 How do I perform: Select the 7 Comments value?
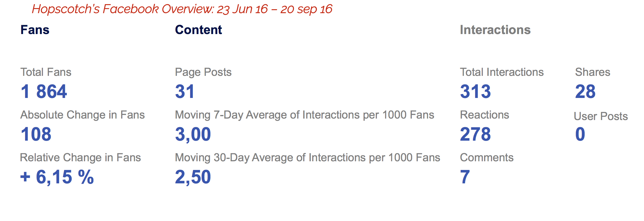click(x=465, y=177)
